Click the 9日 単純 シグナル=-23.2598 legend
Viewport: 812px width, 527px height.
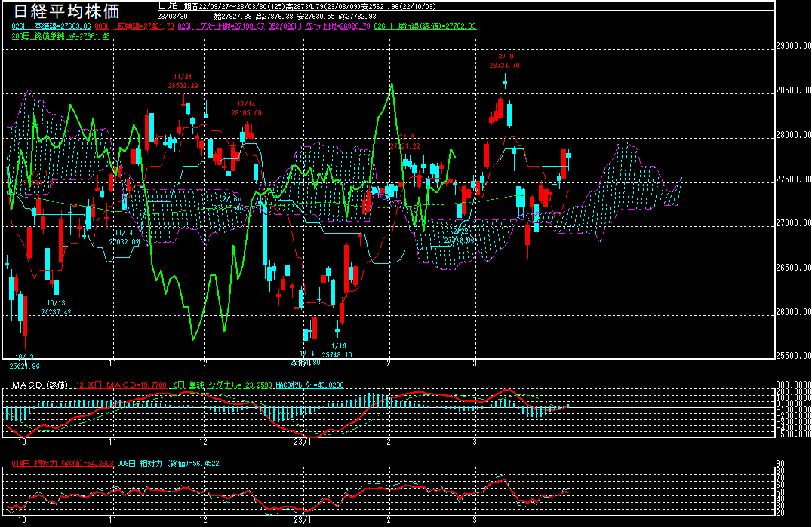[x=223, y=385]
